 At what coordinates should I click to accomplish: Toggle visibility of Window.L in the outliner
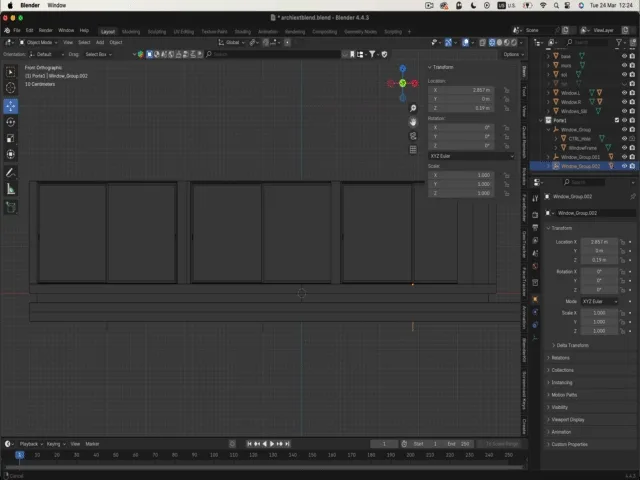624,93
